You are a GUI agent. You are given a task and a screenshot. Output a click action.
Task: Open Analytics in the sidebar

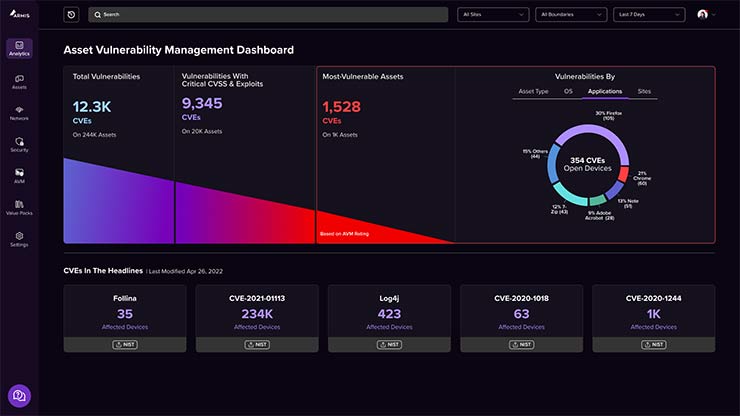point(19,50)
